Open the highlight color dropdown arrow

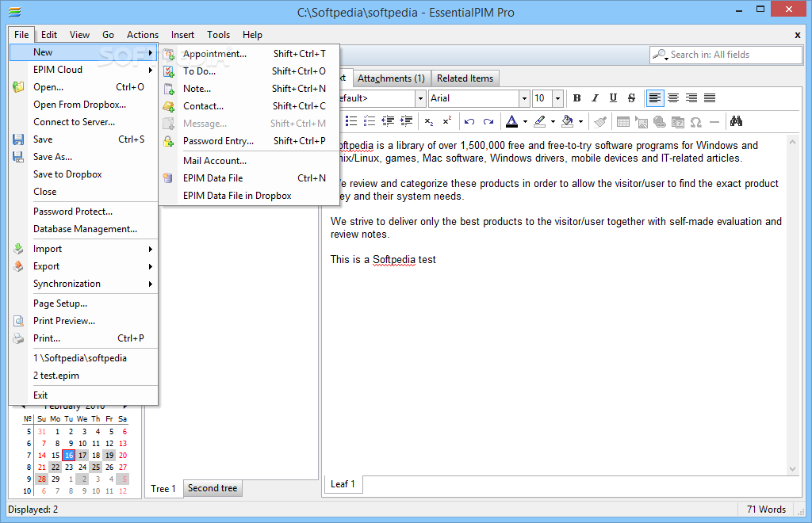553,121
